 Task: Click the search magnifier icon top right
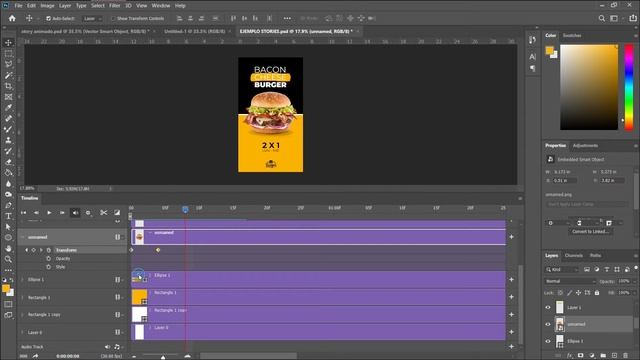click(x=602, y=18)
